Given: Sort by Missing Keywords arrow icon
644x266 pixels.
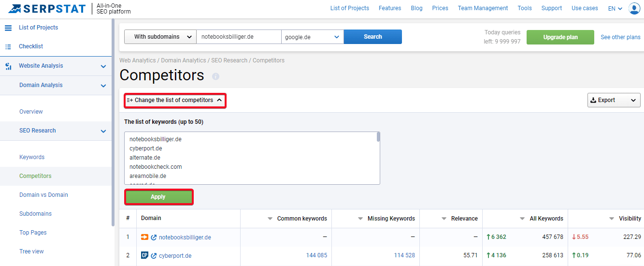Looking at the screenshot, I should click(360, 219).
